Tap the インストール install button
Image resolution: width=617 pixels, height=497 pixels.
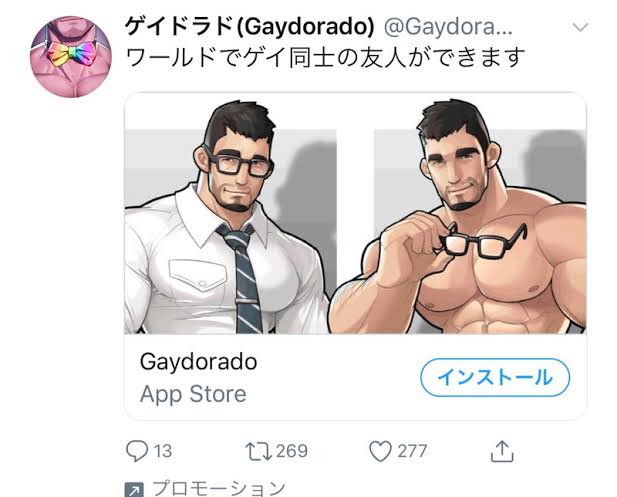click(495, 377)
